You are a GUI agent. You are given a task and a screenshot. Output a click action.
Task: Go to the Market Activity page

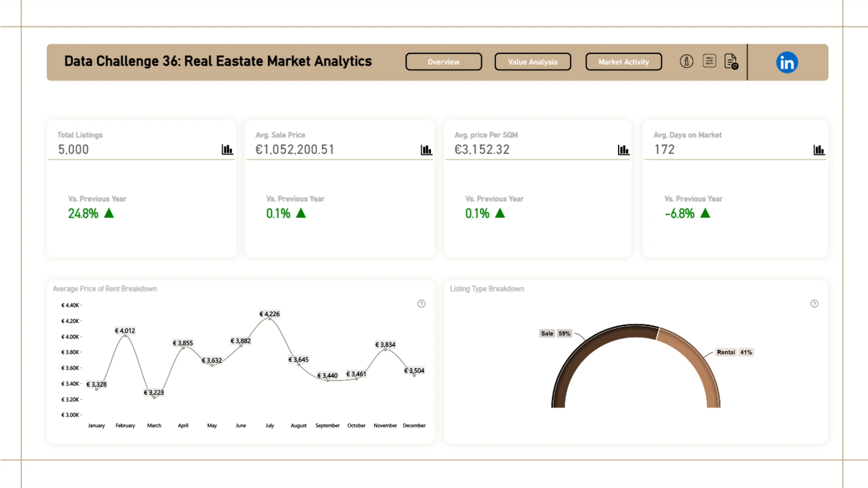tap(623, 62)
